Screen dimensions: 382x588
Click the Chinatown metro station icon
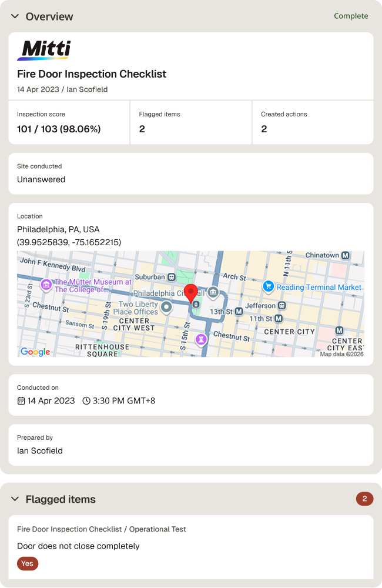click(x=345, y=255)
